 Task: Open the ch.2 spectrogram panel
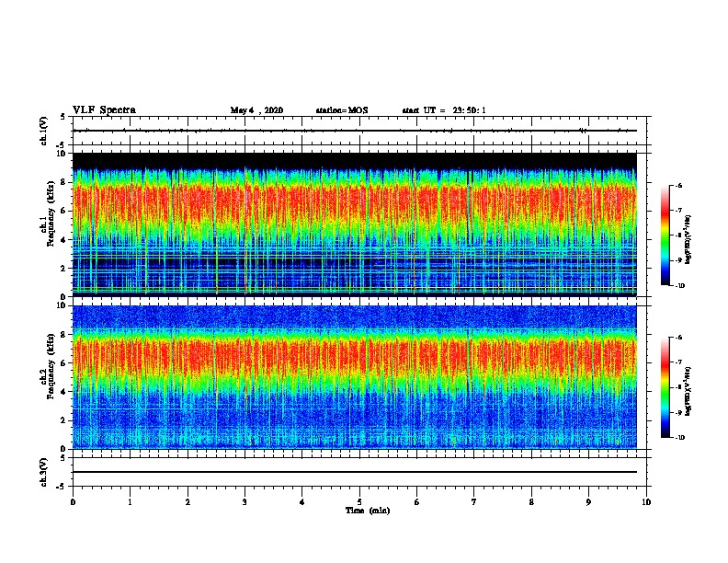coord(355,377)
